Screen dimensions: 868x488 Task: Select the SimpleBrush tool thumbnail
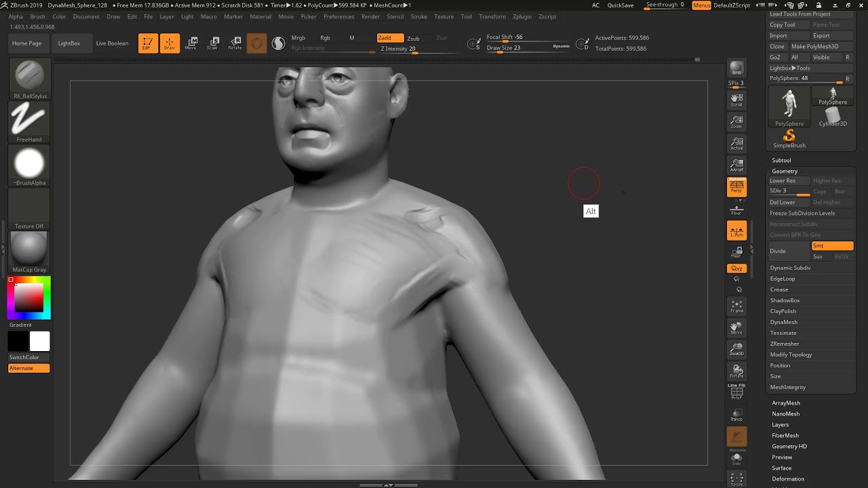coord(789,139)
